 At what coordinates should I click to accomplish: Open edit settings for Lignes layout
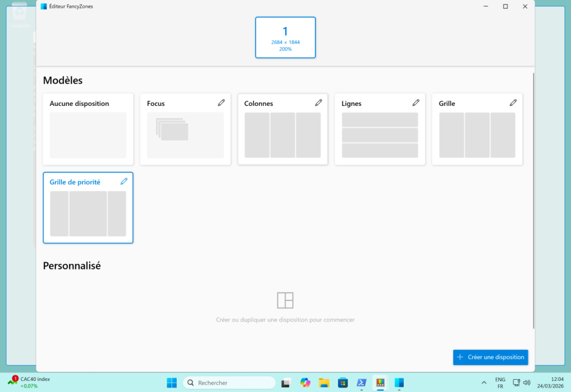point(415,103)
